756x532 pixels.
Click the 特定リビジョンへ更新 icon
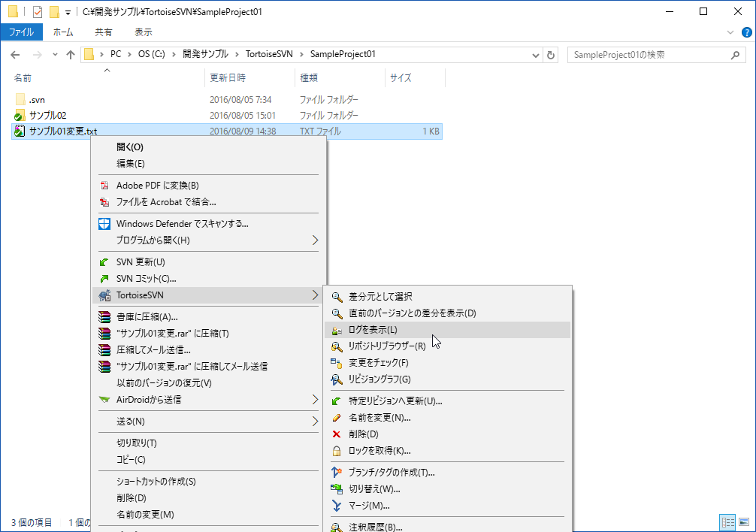pyautogui.click(x=337, y=401)
